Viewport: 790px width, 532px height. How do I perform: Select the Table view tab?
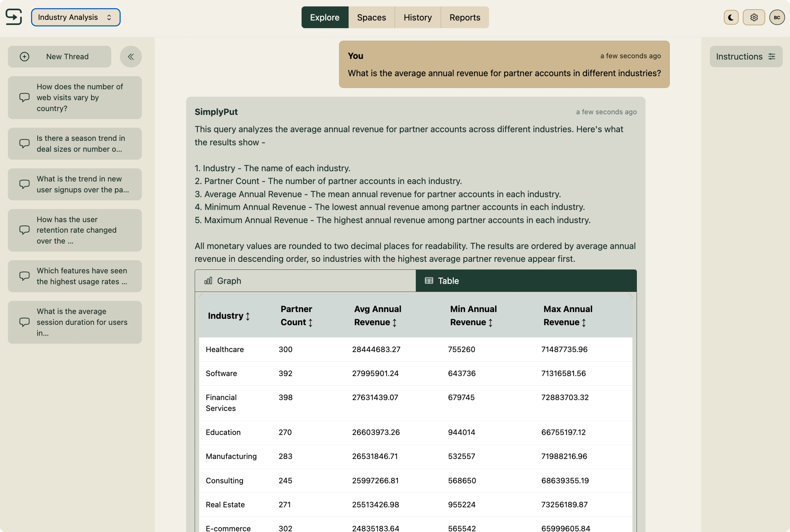pyautogui.click(x=526, y=281)
